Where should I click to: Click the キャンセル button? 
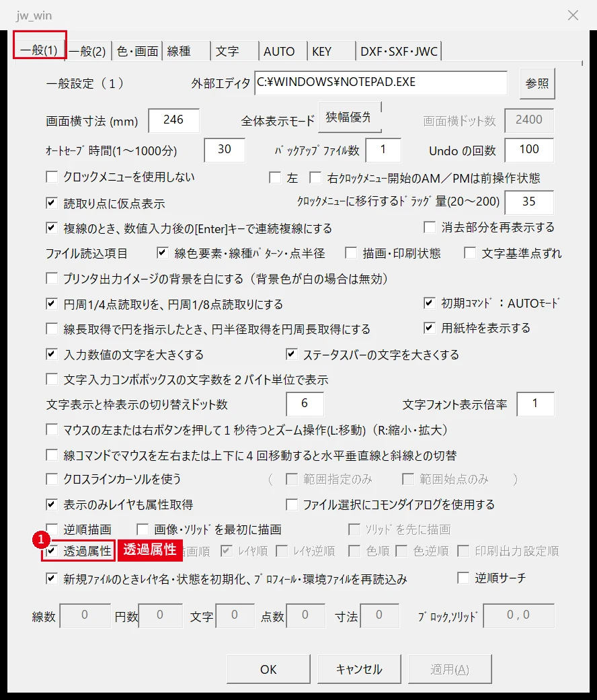point(359,669)
